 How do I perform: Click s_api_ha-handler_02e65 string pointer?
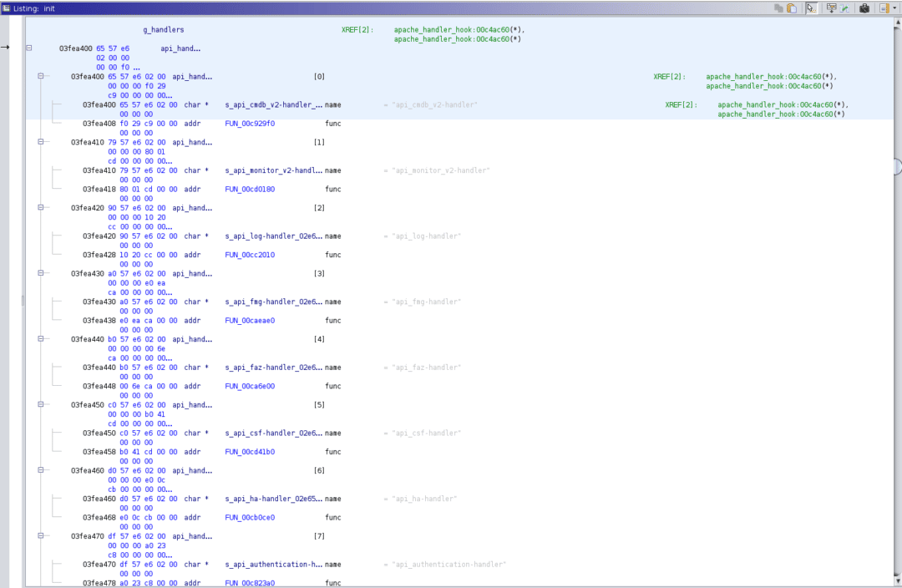[x=273, y=499]
